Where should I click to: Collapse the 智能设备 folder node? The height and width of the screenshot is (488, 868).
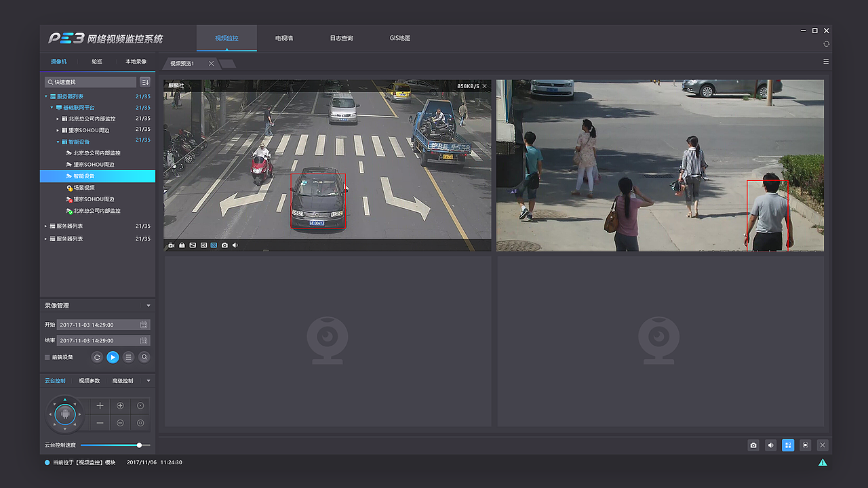point(58,142)
